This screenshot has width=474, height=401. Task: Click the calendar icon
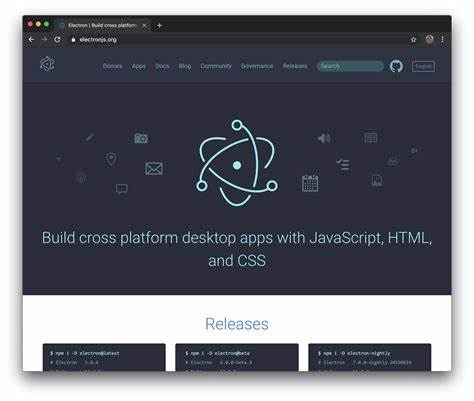pyautogui.click(x=310, y=183)
